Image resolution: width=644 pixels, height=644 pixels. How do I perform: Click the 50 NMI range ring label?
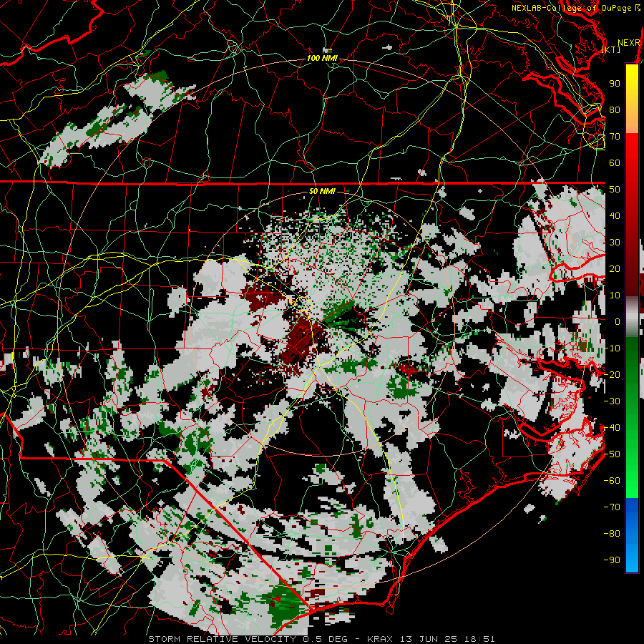322,191
